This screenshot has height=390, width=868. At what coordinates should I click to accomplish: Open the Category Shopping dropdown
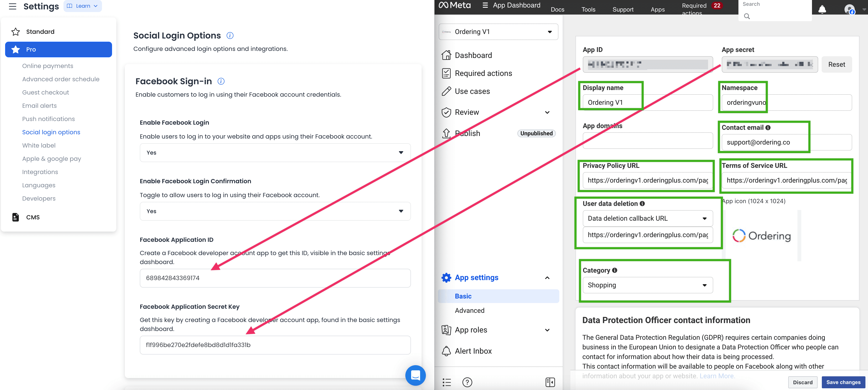tap(648, 285)
